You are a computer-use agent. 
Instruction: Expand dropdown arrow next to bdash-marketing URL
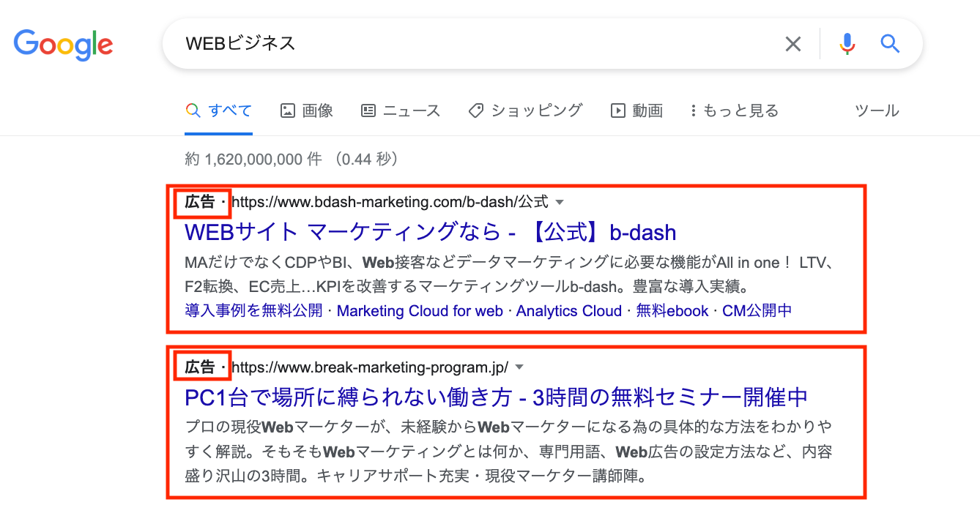click(x=560, y=202)
